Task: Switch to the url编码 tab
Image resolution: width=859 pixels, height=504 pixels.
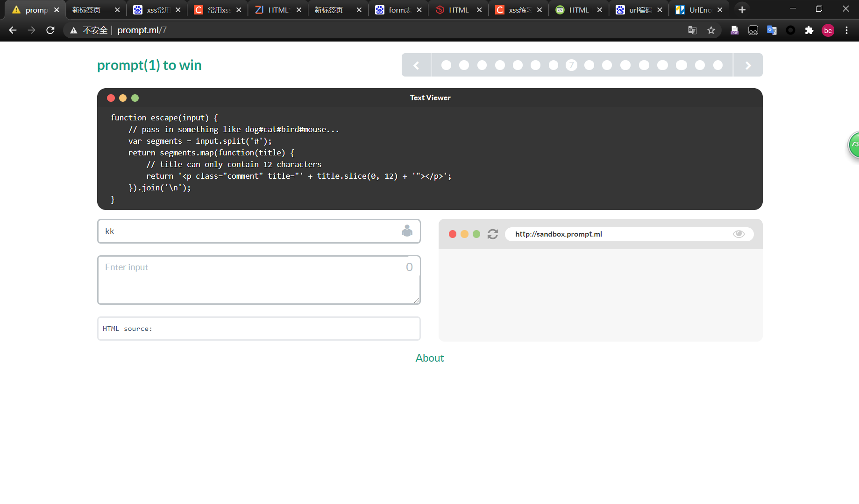Action: [x=640, y=10]
